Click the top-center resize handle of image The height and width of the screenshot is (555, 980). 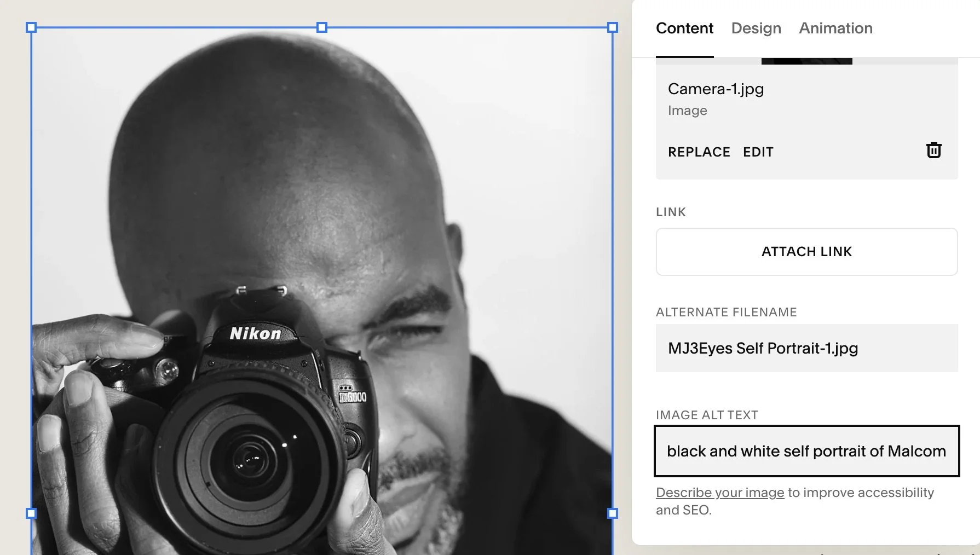click(322, 27)
